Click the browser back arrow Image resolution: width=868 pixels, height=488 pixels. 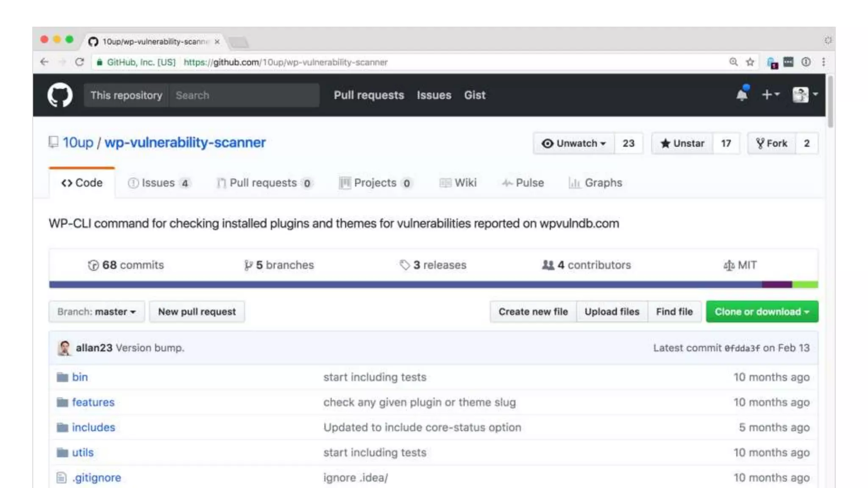pyautogui.click(x=44, y=62)
